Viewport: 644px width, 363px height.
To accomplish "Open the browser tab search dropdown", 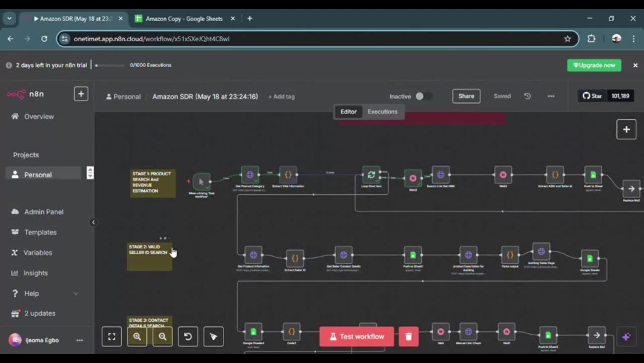I will [x=9, y=19].
